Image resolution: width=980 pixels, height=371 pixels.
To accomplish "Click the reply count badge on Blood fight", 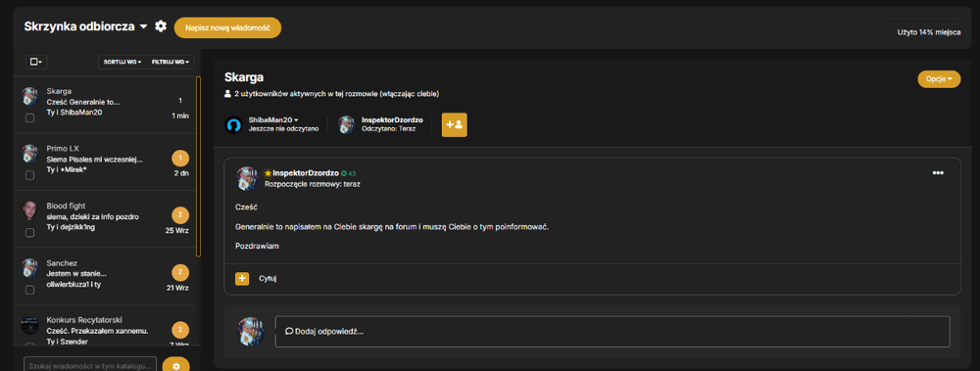I will [x=180, y=215].
